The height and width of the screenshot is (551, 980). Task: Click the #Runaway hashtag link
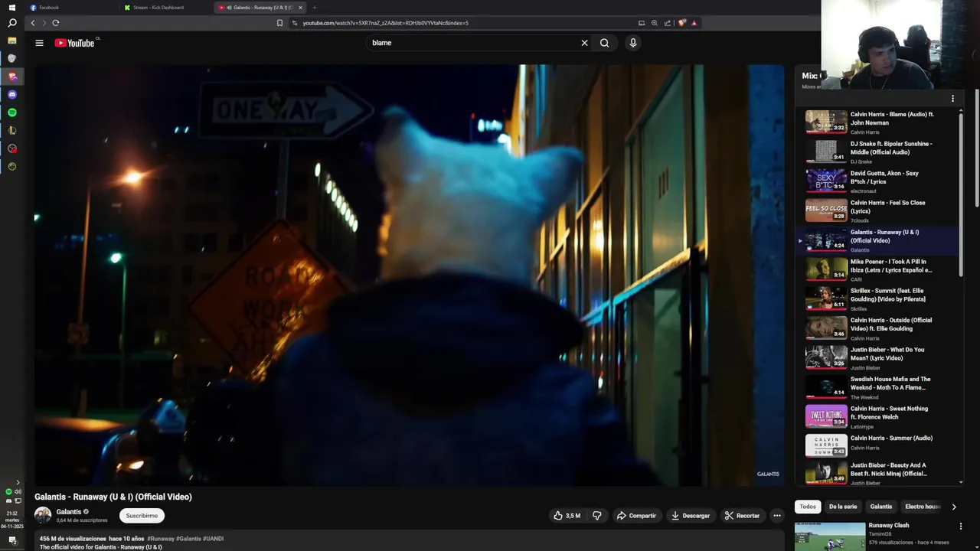click(x=161, y=539)
